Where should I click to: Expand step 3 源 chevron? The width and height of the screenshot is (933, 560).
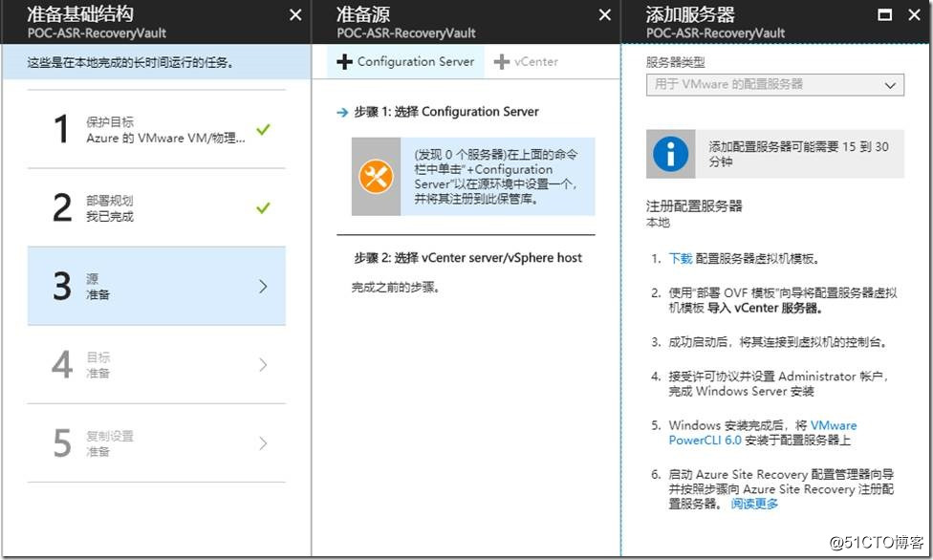[x=263, y=287]
